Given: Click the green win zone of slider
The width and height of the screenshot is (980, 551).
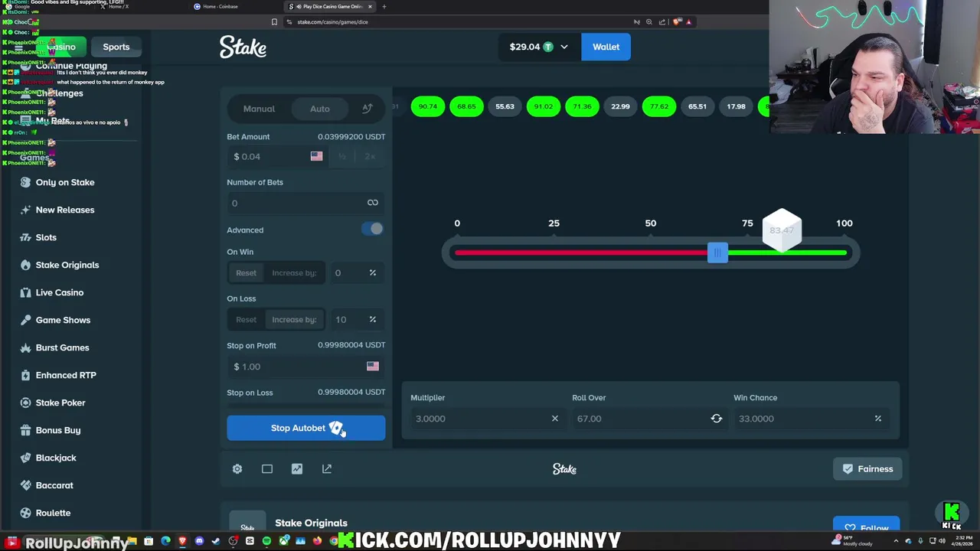Looking at the screenshot, I should (x=787, y=253).
